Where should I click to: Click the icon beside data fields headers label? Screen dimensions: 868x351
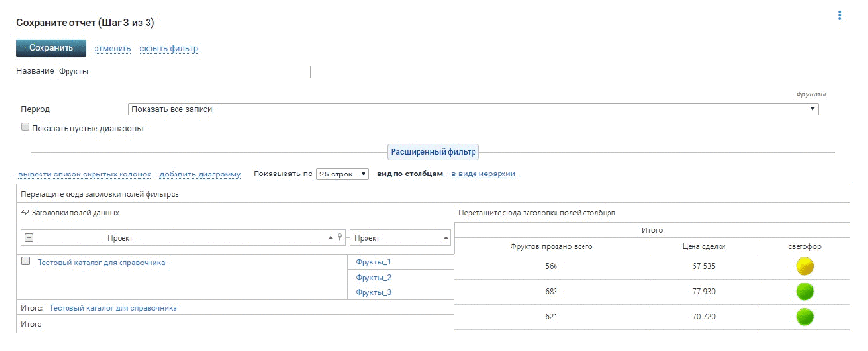(24, 212)
